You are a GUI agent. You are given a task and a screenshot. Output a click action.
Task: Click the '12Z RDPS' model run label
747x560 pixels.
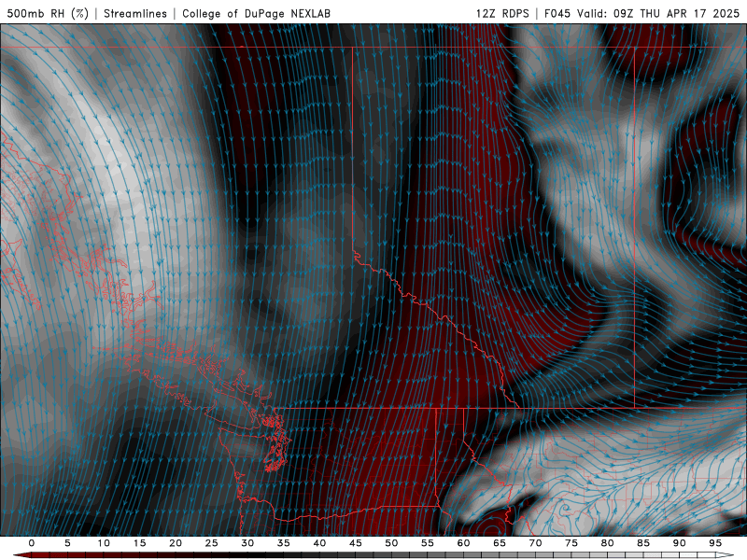point(502,13)
